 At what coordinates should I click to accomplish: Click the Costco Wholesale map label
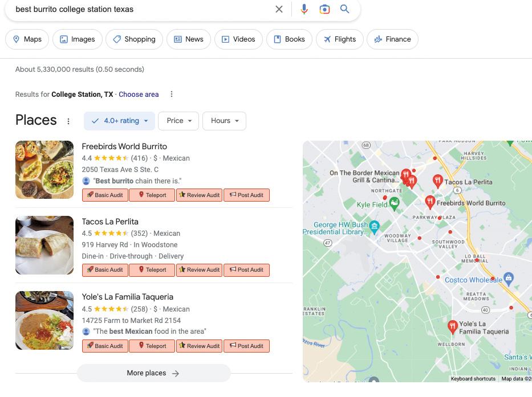(473, 280)
